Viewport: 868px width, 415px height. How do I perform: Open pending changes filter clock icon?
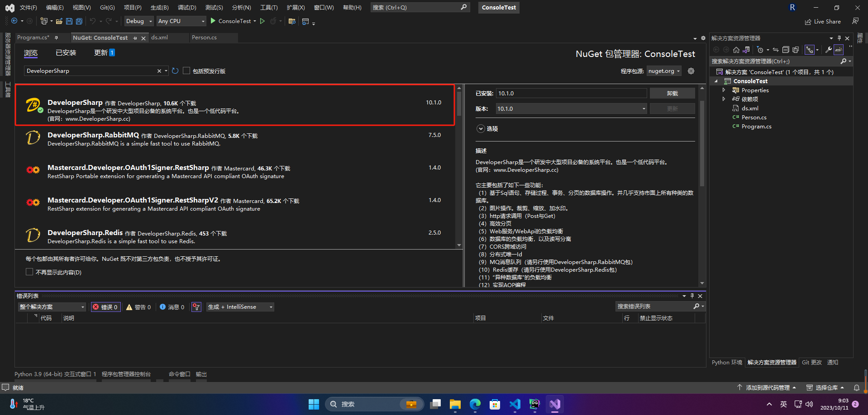click(x=760, y=50)
